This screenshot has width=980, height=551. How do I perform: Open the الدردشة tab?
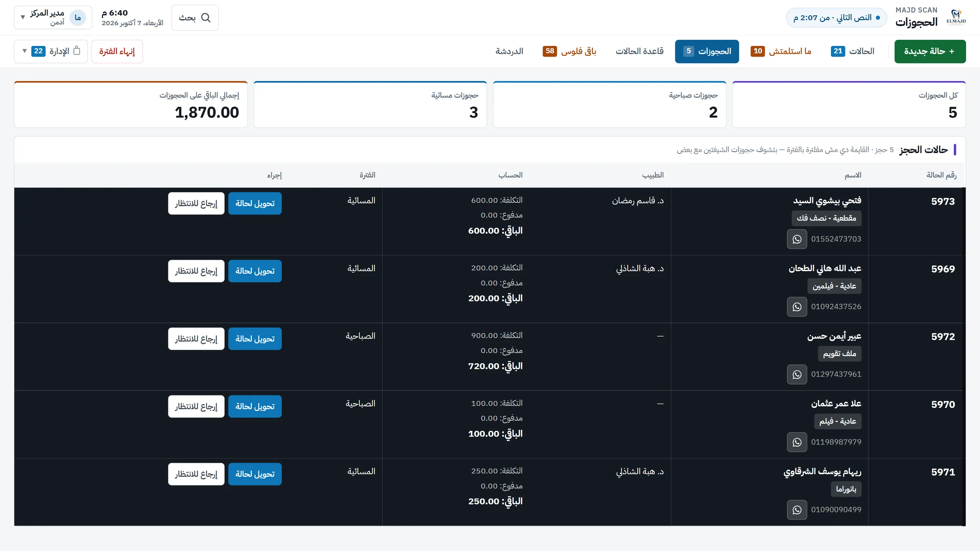tap(509, 51)
